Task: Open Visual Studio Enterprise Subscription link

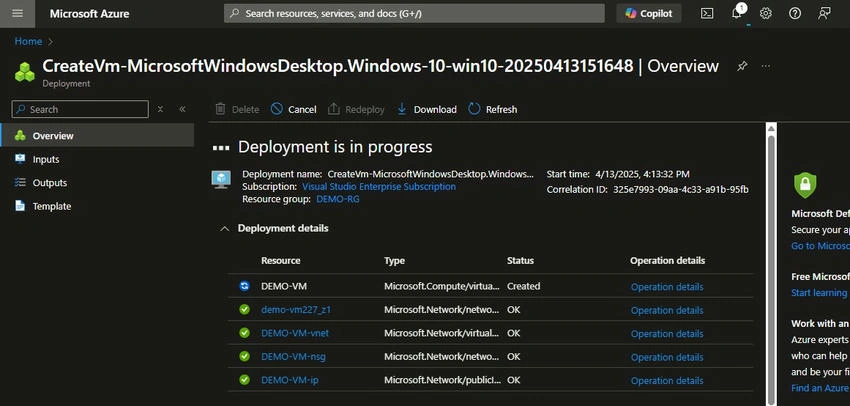Action: (378, 186)
